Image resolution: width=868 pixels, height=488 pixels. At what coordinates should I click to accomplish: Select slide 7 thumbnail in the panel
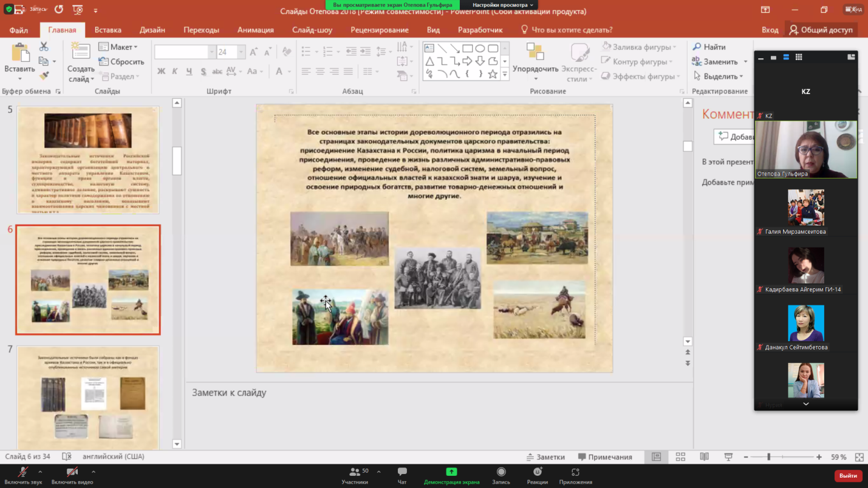(88, 397)
